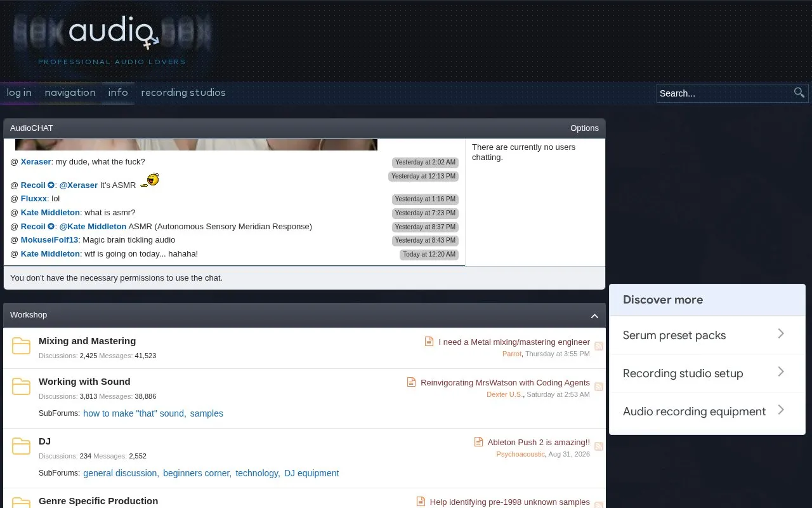The width and height of the screenshot is (812, 508).
Task: Open recording studios menu item
Action: [x=183, y=93]
